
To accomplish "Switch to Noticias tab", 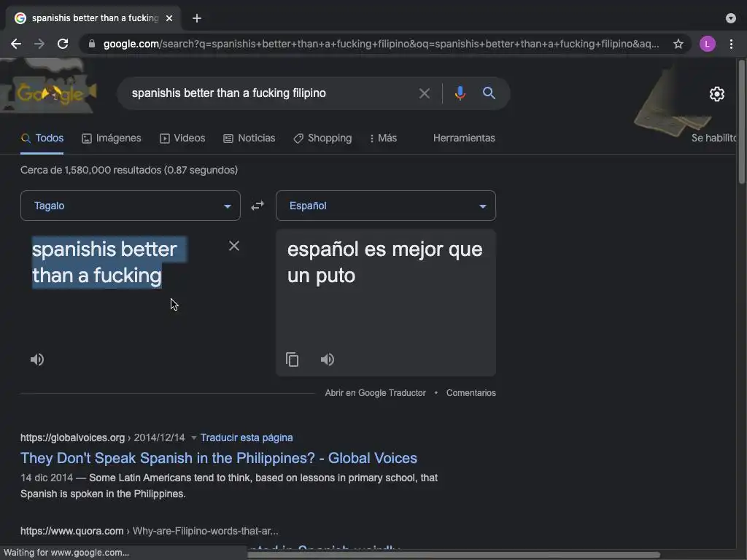I will tap(249, 138).
